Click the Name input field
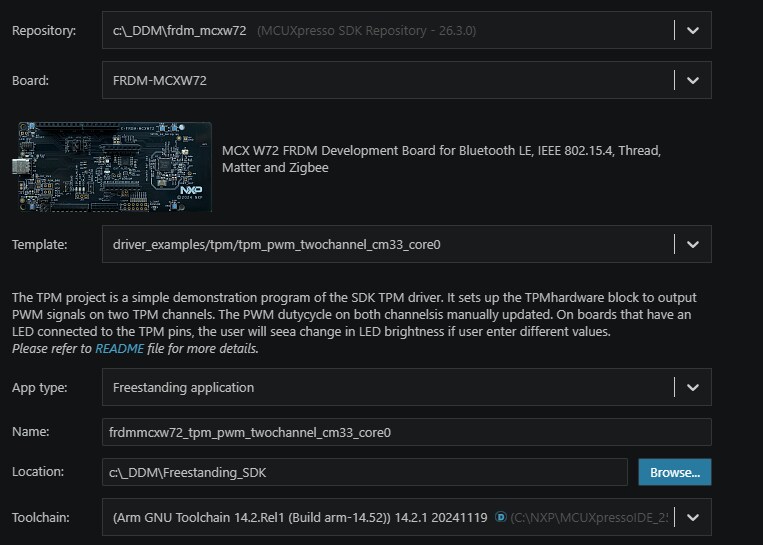The height and width of the screenshot is (545, 763). (x=407, y=432)
